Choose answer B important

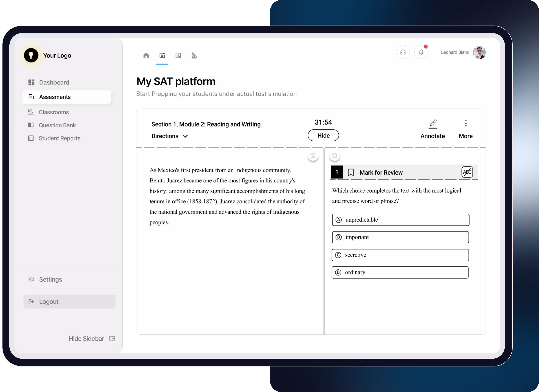click(x=400, y=237)
